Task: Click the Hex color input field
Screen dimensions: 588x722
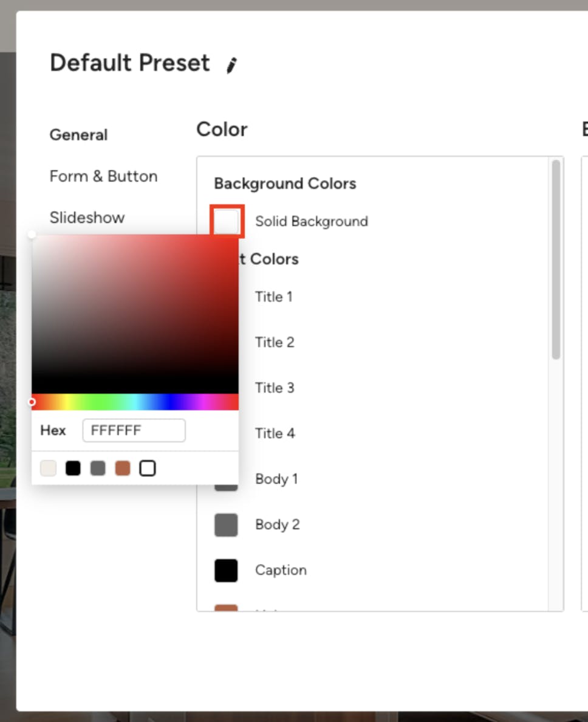Action: coord(134,431)
